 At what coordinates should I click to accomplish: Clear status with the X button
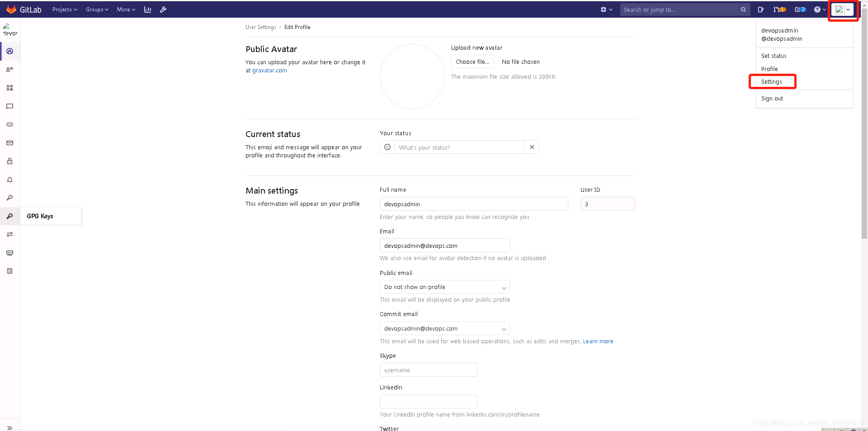[x=532, y=147]
